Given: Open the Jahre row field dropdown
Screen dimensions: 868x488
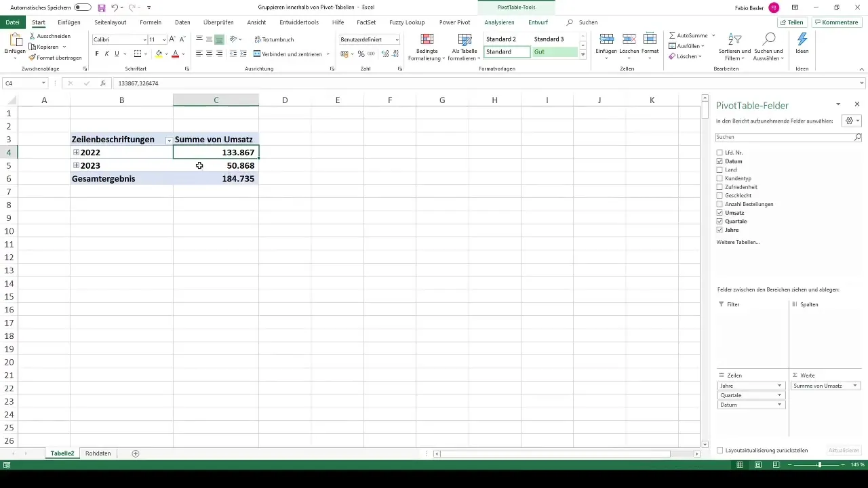Looking at the screenshot, I should pyautogui.click(x=780, y=386).
